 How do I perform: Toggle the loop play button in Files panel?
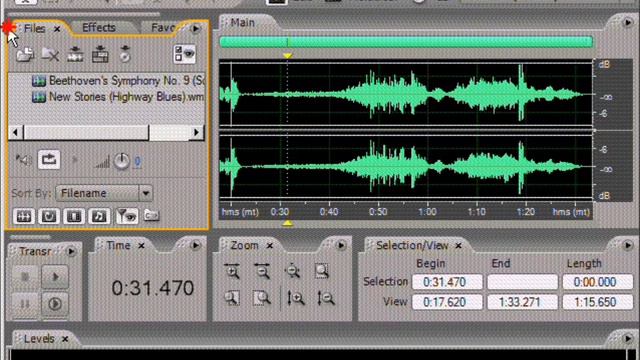pyautogui.click(x=49, y=160)
